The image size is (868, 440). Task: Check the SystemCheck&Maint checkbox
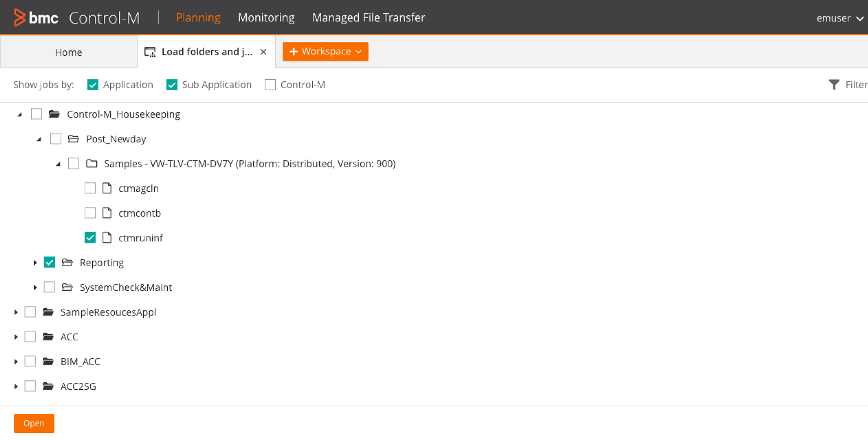[50, 287]
